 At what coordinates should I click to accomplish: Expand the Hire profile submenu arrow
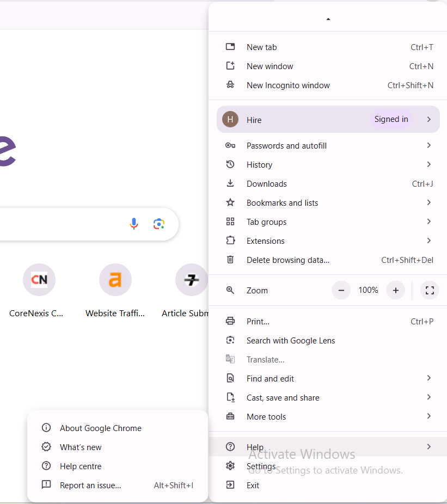(x=429, y=119)
